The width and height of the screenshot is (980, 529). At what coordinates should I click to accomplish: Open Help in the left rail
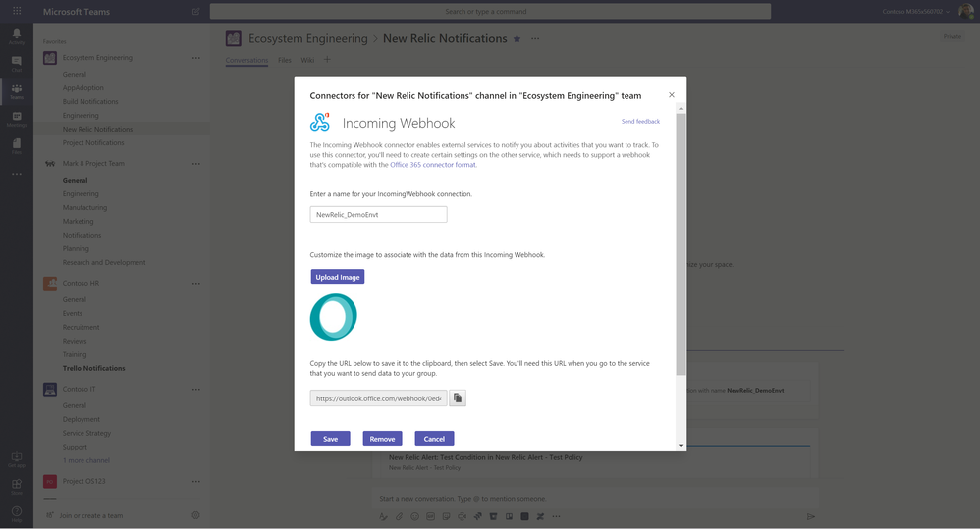(17, 514)
